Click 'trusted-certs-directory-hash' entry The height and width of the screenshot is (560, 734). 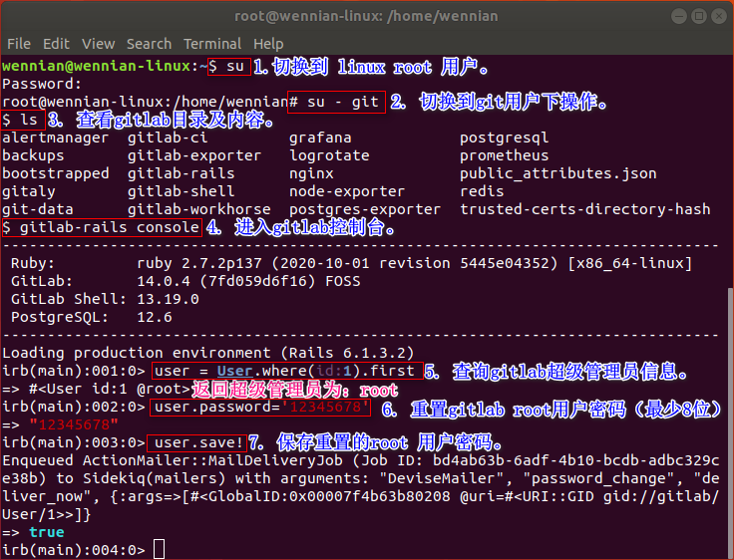584,209
